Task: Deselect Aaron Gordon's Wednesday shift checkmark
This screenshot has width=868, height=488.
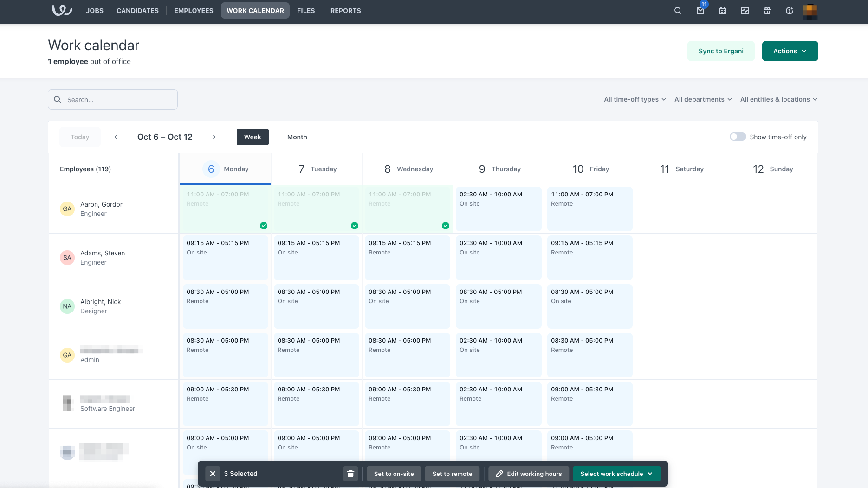Action: 446,226
